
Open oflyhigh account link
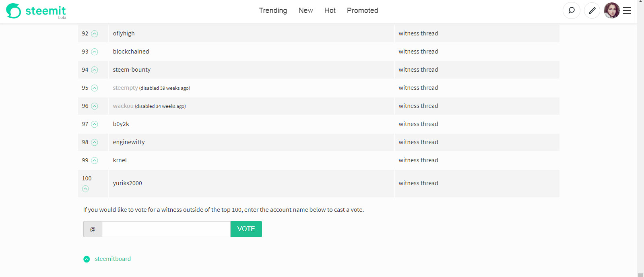[x=124, y=33]
